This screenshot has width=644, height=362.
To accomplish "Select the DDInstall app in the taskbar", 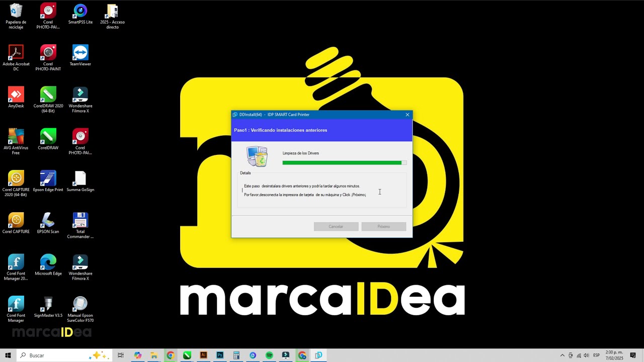I will pyautogui.click(x=318, y=355).
